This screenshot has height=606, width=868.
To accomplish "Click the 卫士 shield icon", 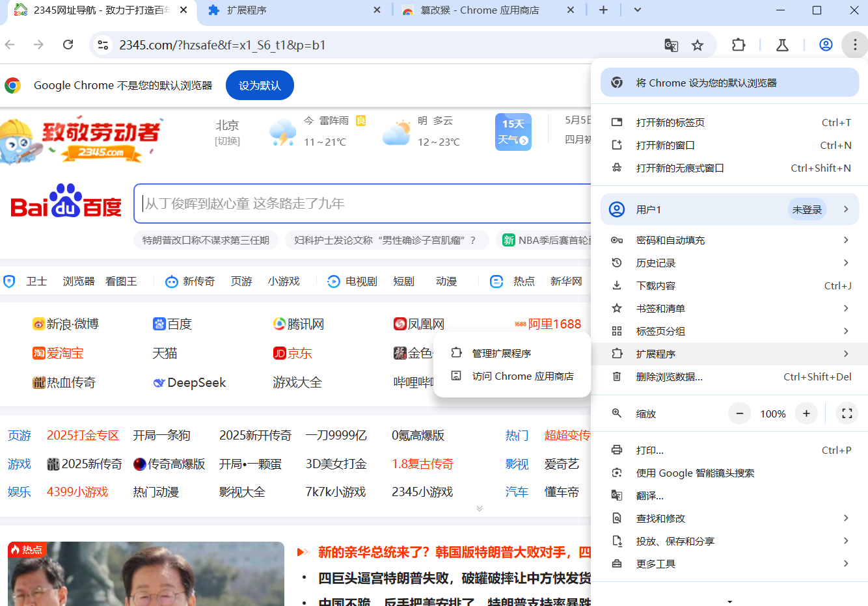I will tap(9, 282).
